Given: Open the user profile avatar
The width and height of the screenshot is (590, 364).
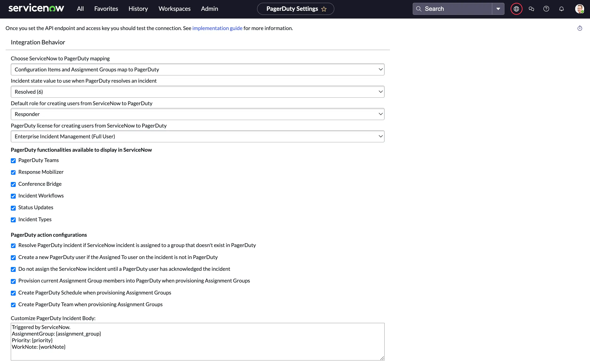Looking at the screenshot, I should click(x=579, y=9).
